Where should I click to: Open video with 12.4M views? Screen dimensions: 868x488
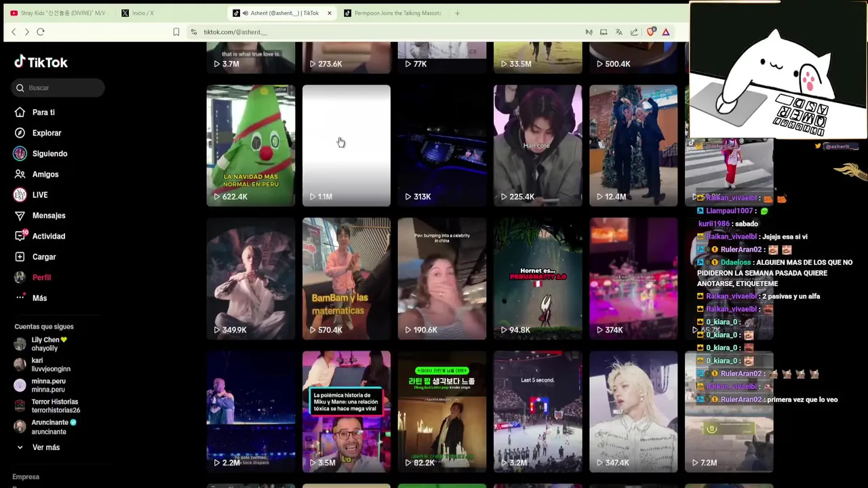(633, 145)
